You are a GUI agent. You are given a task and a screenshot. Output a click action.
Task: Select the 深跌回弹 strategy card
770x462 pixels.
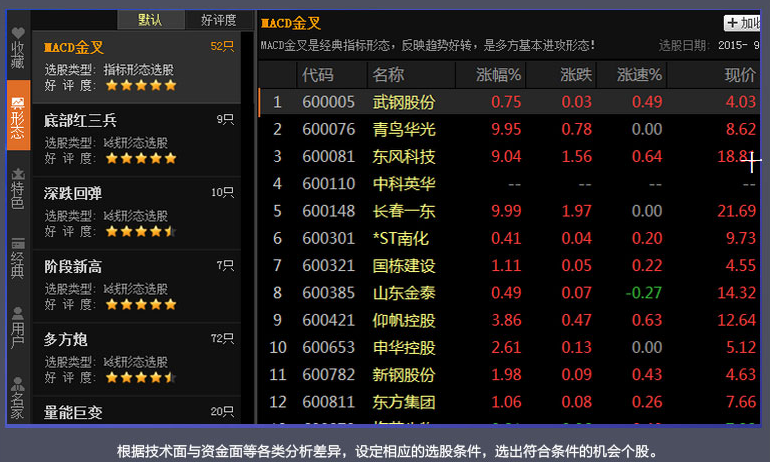(137, 214)
